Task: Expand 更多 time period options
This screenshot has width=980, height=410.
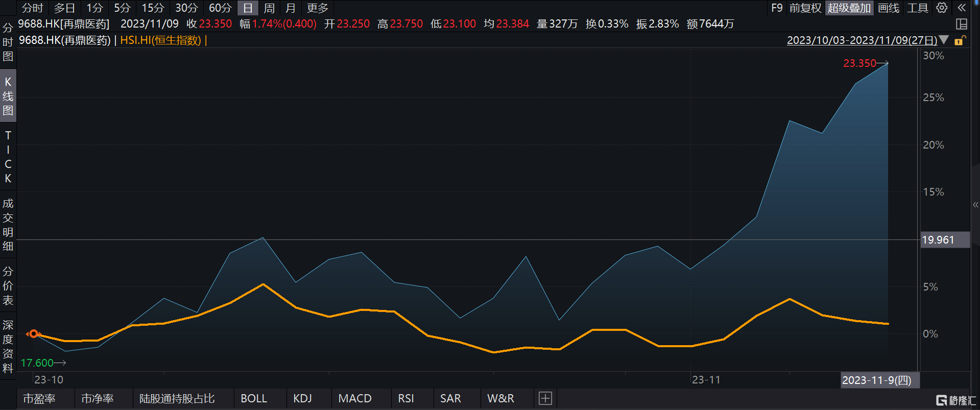Action: click(317, 8)
